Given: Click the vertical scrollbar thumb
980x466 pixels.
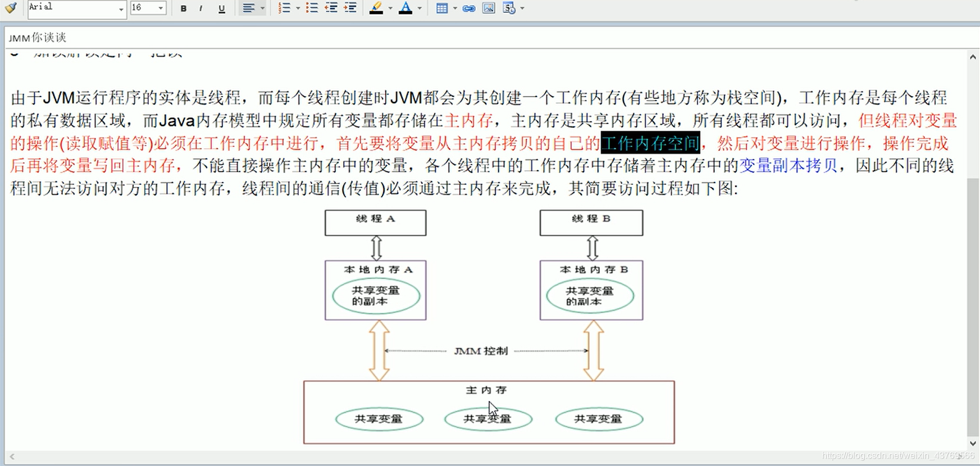Looking at the screenshot, I should 973,306.
